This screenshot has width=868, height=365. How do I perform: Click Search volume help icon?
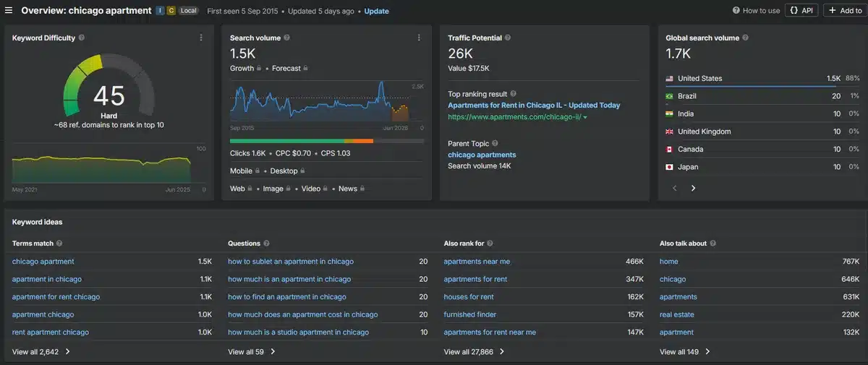point(287,38)
